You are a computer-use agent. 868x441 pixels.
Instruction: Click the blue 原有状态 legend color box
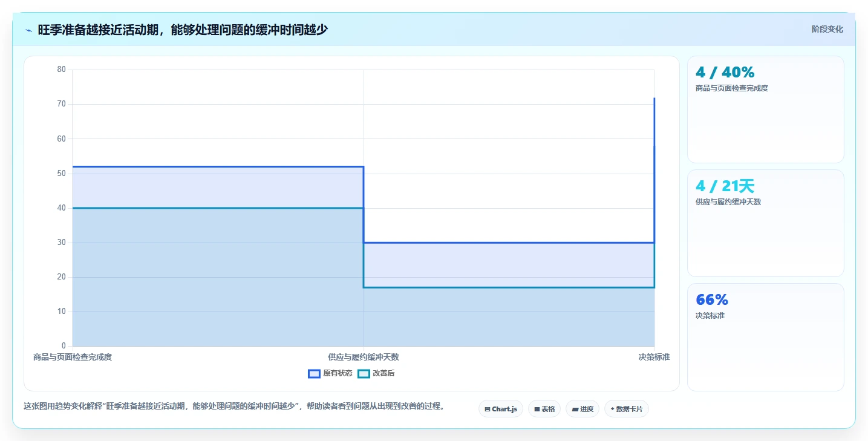coord(314,373)
